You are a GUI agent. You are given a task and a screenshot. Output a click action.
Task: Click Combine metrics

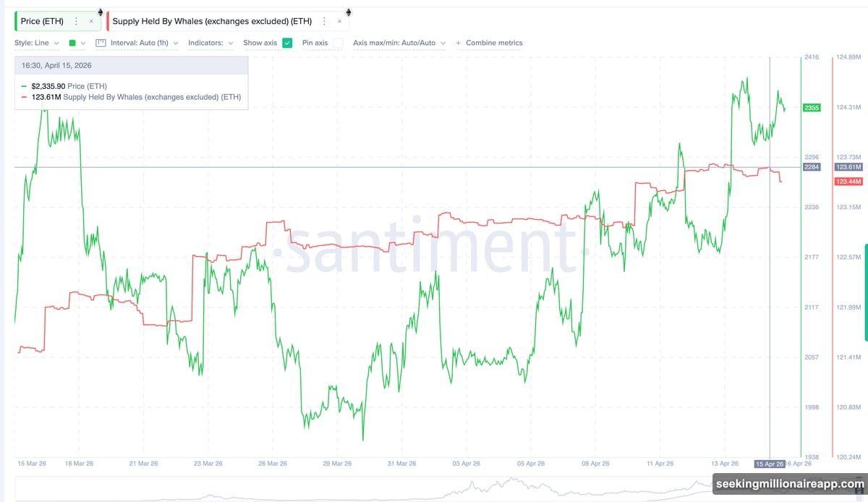pyautogui.click(x=494, y=43)
